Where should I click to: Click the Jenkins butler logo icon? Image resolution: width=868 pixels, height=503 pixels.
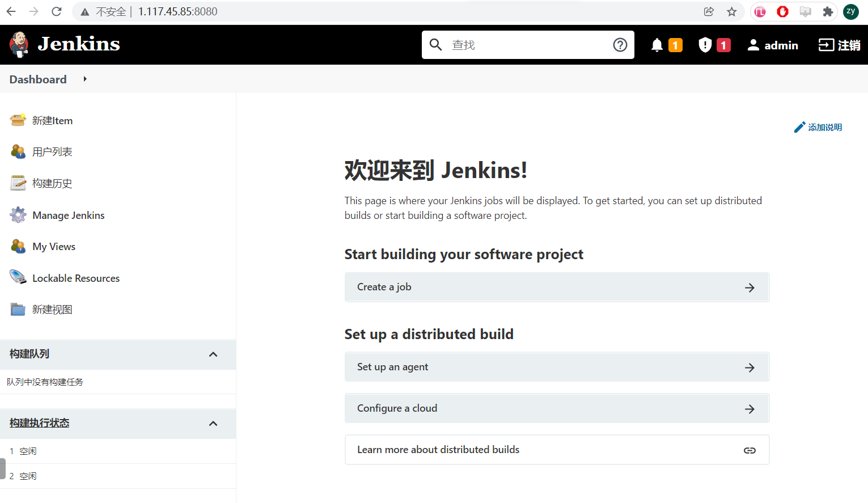tap(19, 45)
